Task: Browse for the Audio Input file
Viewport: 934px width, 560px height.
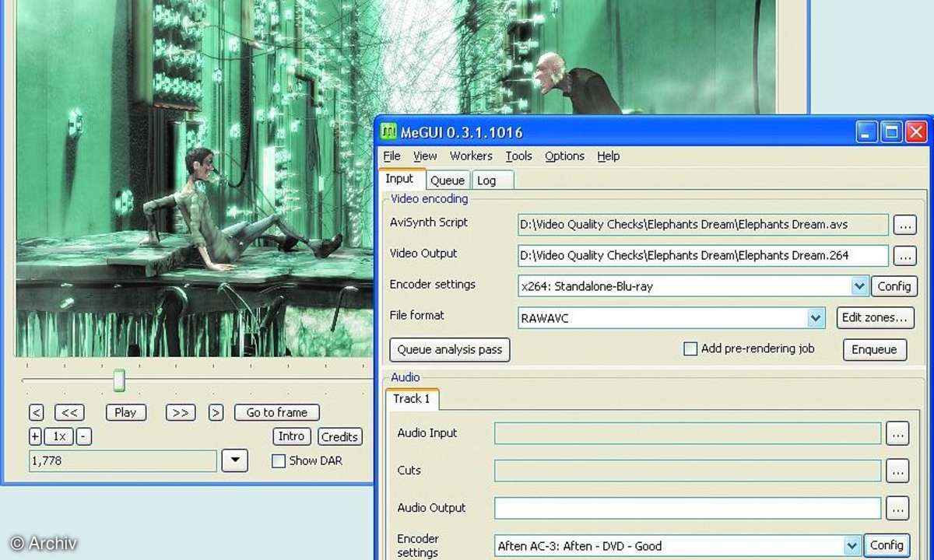Action: tap(897, 433)
